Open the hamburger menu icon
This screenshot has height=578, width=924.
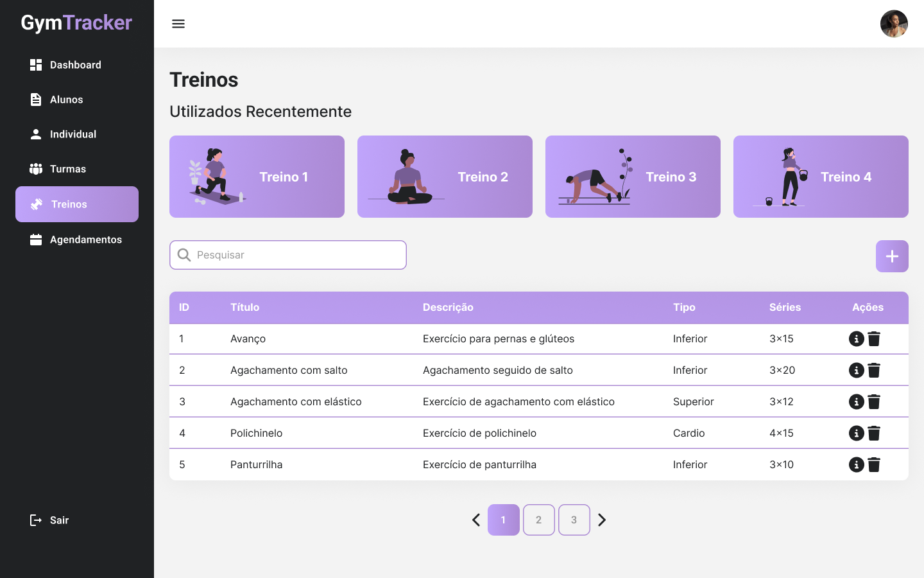(178, 24)
